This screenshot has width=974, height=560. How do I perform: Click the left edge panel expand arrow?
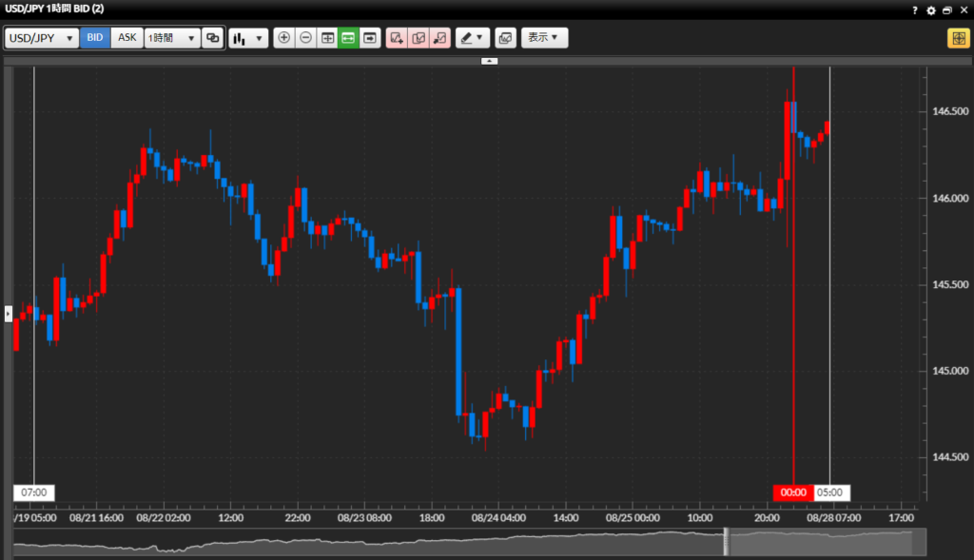tap(8, 313)
